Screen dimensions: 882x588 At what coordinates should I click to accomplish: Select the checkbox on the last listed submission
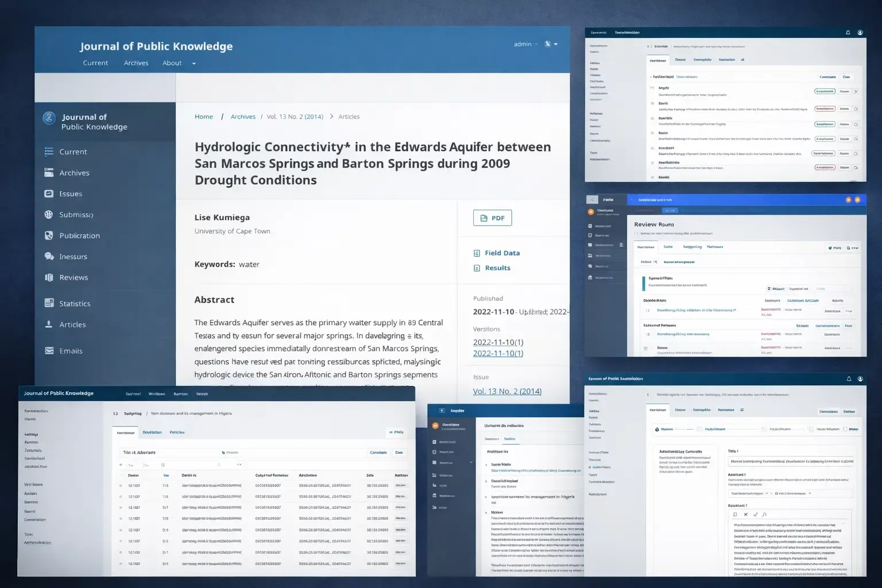point(121,563)
